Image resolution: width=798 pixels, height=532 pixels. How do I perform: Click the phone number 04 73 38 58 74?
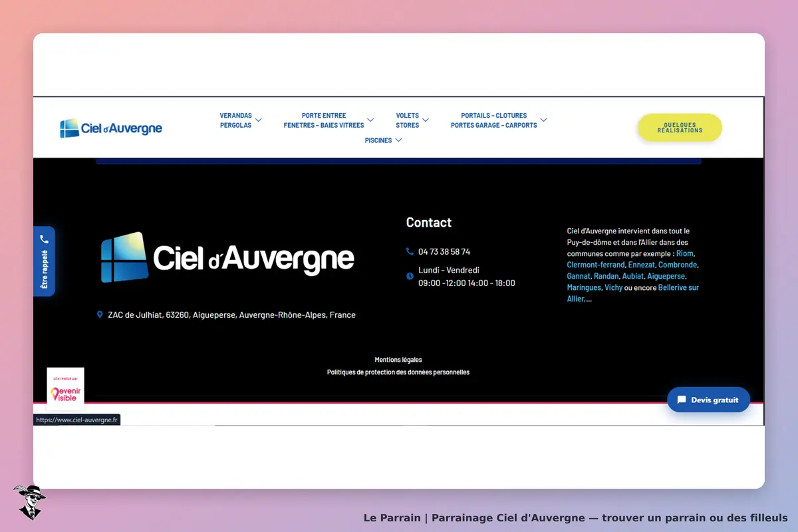(x=444, y=251)
